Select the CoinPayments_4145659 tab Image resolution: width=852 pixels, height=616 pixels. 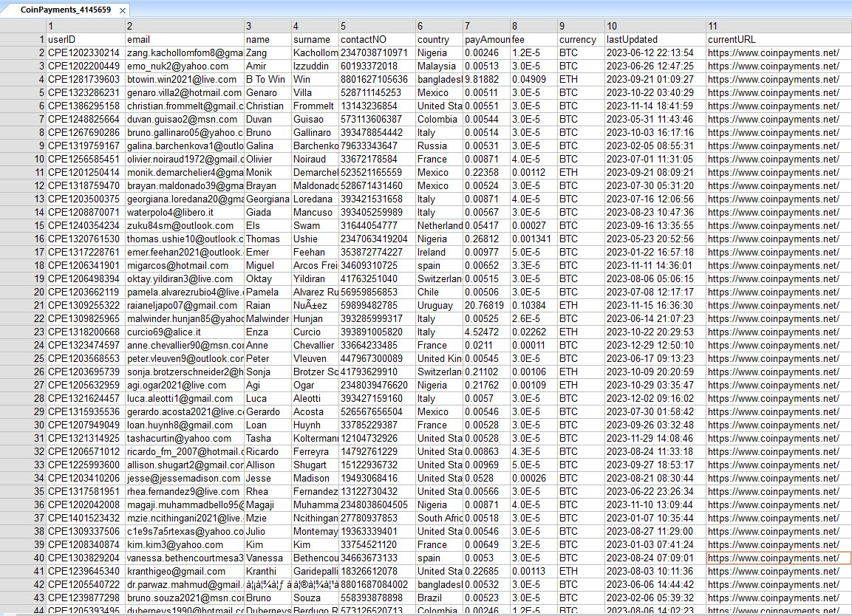pyautogui.click(x=65, y=10)
